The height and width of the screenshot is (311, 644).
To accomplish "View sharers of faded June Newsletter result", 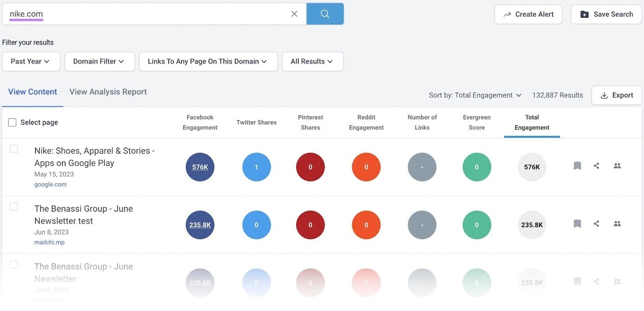I will pos(617,282).
